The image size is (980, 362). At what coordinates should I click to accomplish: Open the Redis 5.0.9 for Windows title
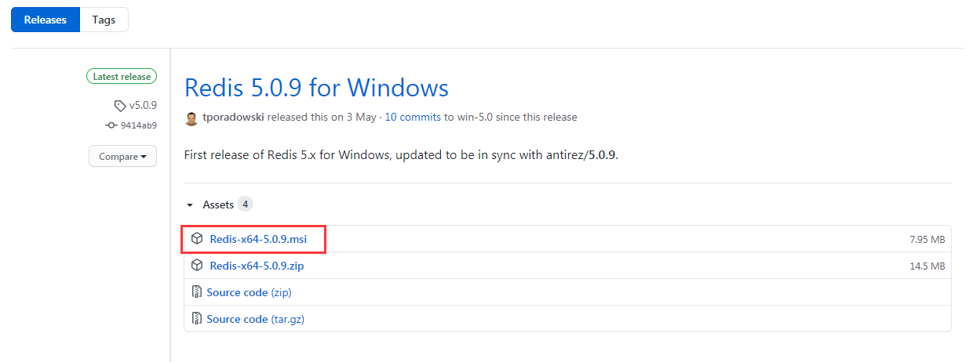[316, 87]
